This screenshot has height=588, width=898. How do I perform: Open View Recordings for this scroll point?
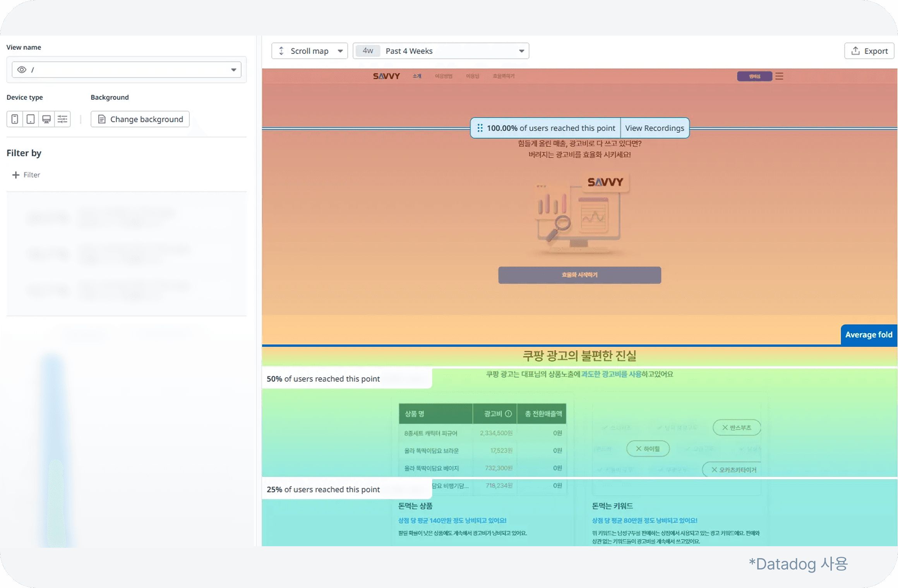pos(655,128)
